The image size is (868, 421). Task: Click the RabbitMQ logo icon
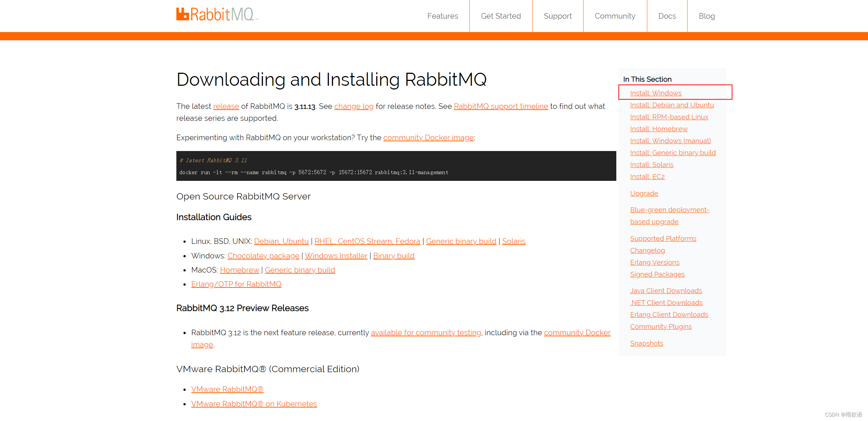coord(183,16)
